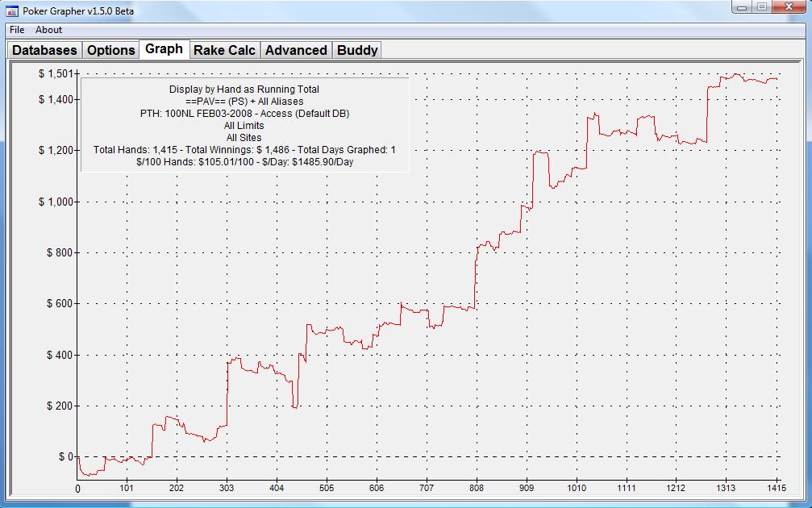
Task: Go to the Rake Calc tab
Action: coord(224,50)
